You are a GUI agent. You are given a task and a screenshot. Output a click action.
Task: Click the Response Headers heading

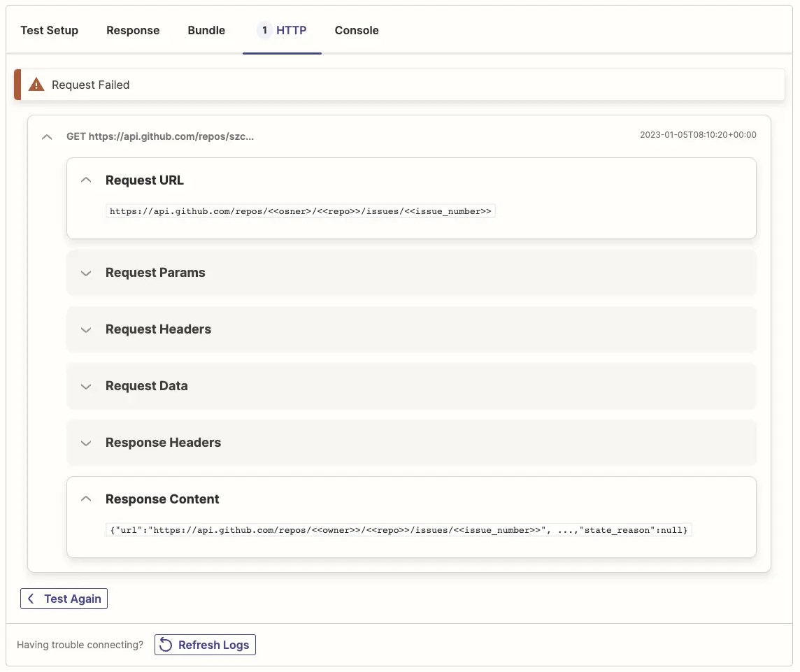point(163,443)
